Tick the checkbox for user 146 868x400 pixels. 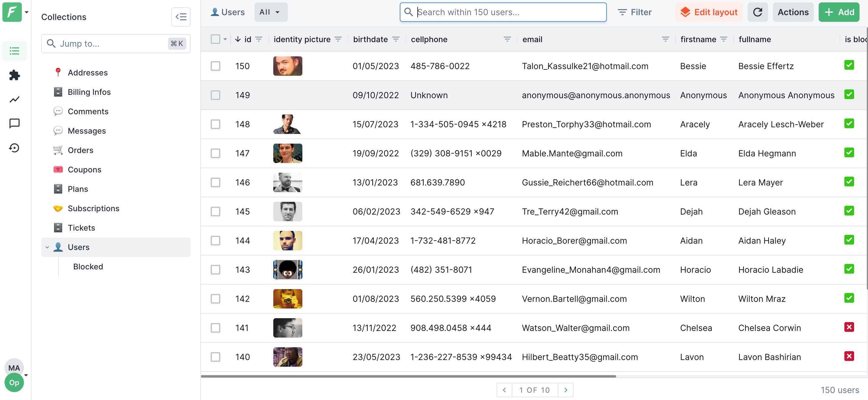pyautogui.click(x=215, y=182)
